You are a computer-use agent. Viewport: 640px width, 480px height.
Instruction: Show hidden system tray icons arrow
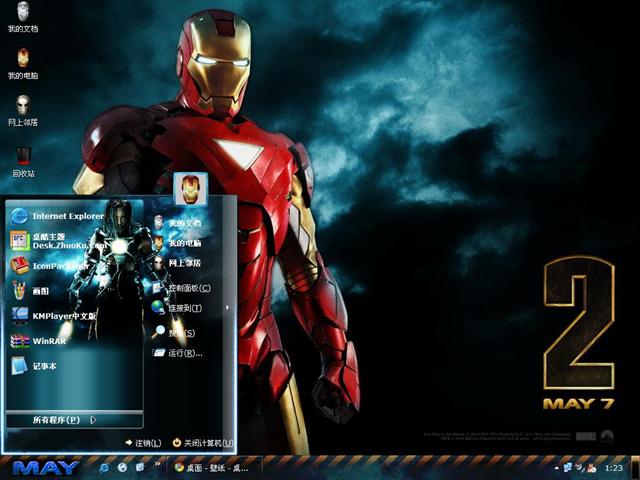pos(556,467)
